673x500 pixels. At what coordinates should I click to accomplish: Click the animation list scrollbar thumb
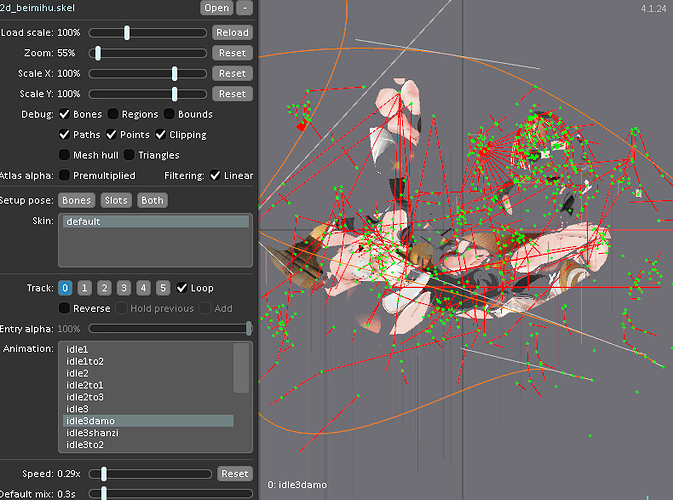click(x=241, y=368)
